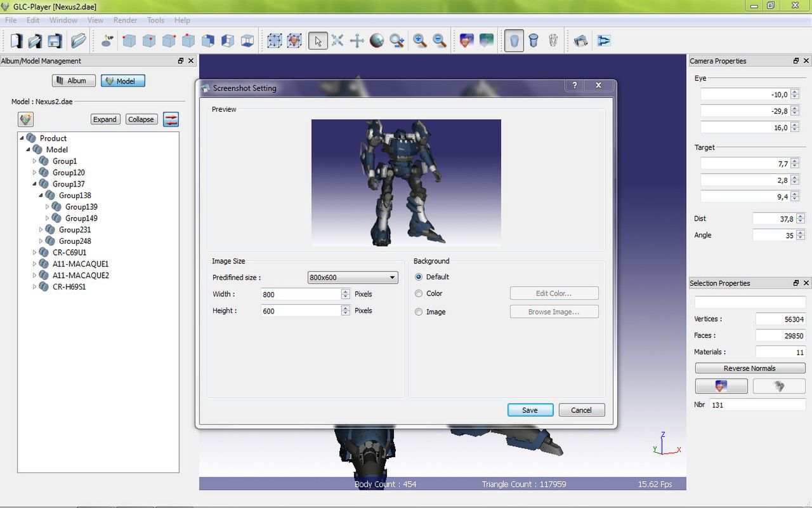Select the Group149 tree item
This screenshot has height=508, width=812.
pos(81,218)
